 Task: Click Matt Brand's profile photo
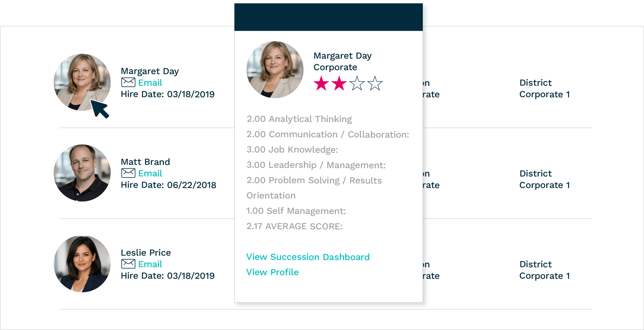(x=82, y=173)
